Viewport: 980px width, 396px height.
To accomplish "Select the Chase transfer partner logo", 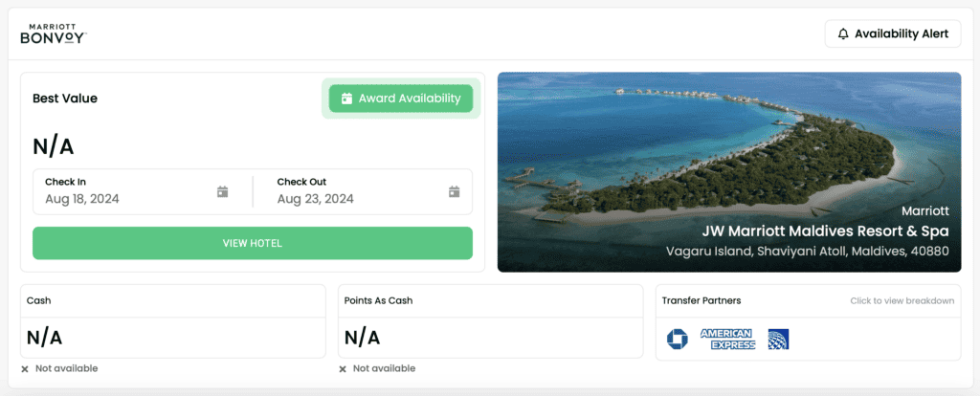I will pyautogui.click(x=678, y=339).
